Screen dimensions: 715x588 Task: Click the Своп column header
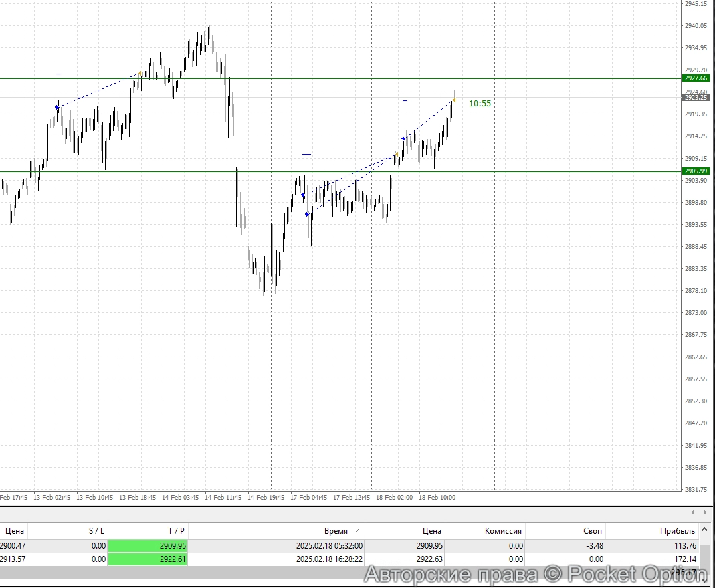(x=591, y=530)
